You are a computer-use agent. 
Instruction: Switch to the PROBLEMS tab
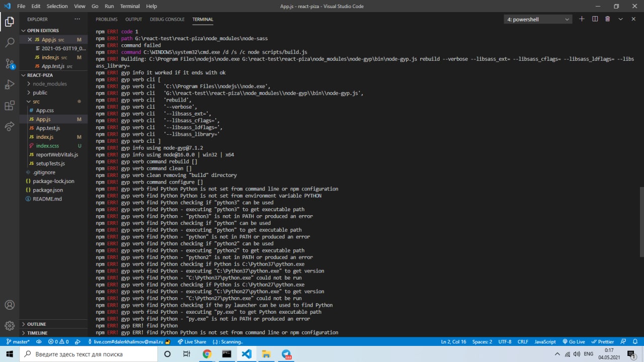pyautogui.click(x=107, y=19)
